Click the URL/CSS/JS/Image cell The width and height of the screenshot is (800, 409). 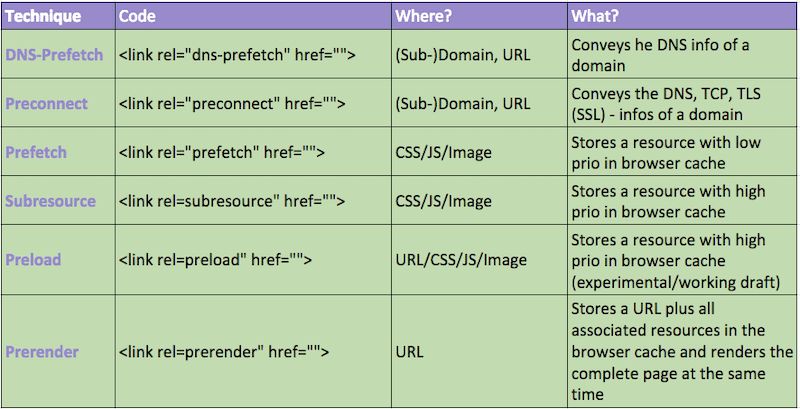(461, 259)
